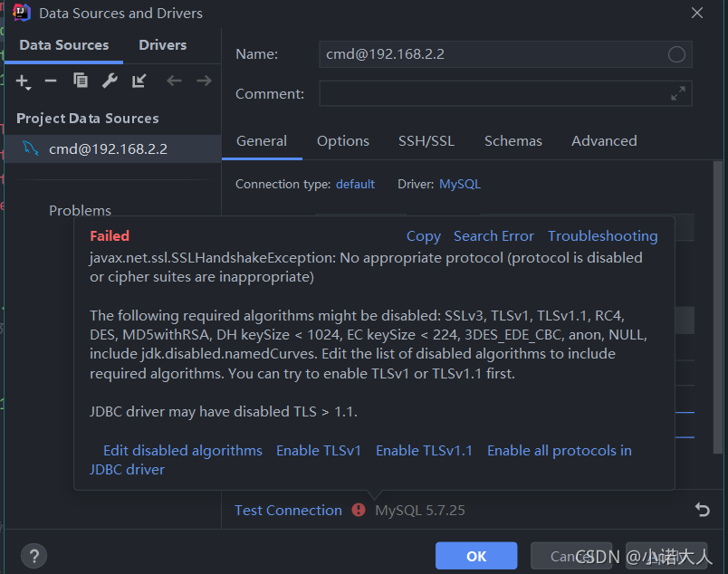Screen dimensions: 728x574
Task: Open the General tab
Action: click(262, 140)
